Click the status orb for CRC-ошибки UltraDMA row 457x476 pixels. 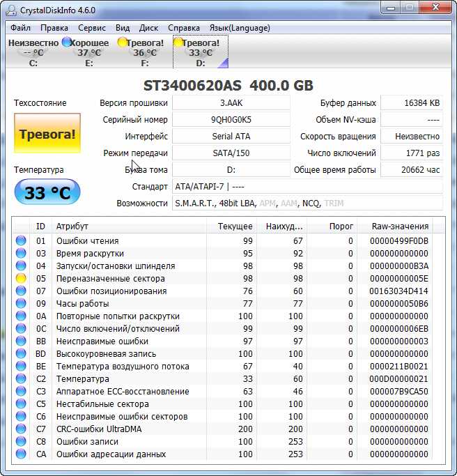(21, 429)
